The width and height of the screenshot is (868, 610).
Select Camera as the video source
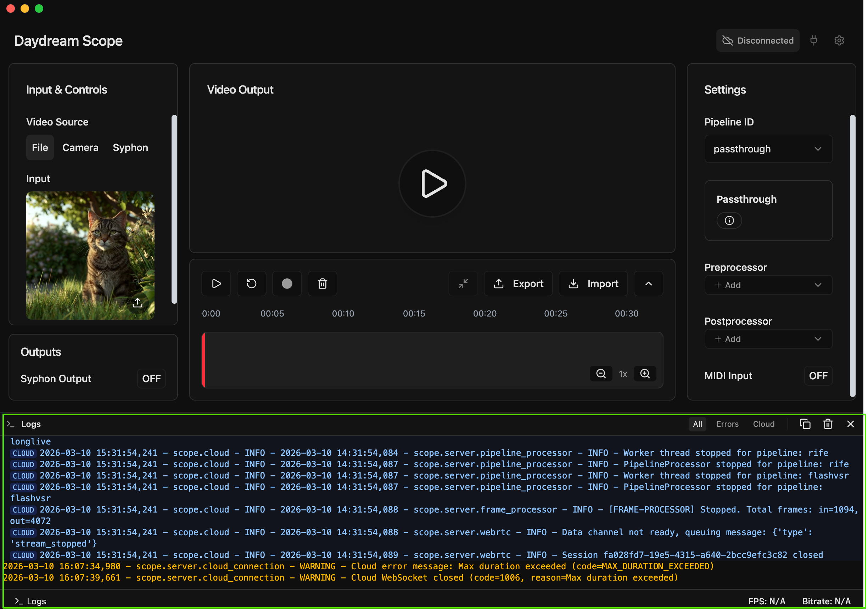[80, 147]
